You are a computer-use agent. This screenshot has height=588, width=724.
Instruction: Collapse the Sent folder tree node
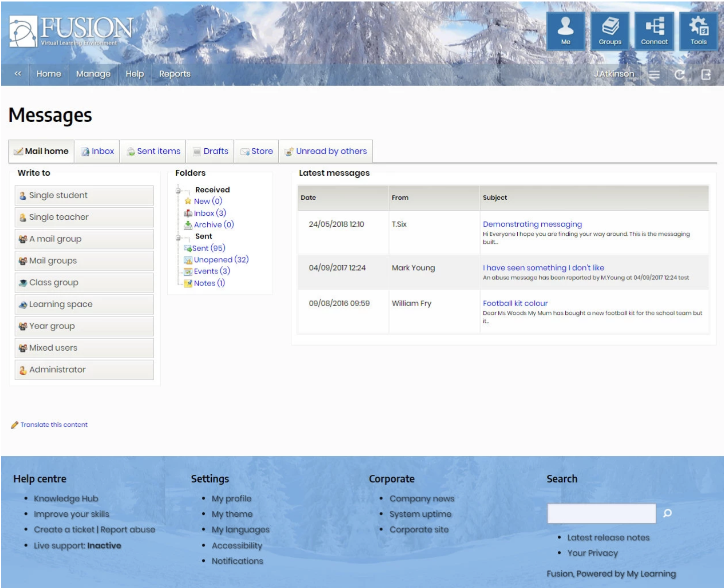tap(178, 237)
